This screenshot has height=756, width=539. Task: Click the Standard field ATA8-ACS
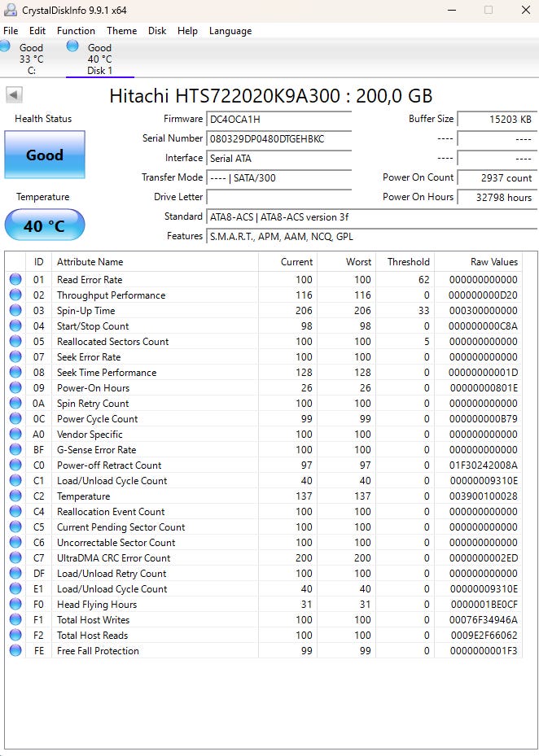tap(372, 217)
